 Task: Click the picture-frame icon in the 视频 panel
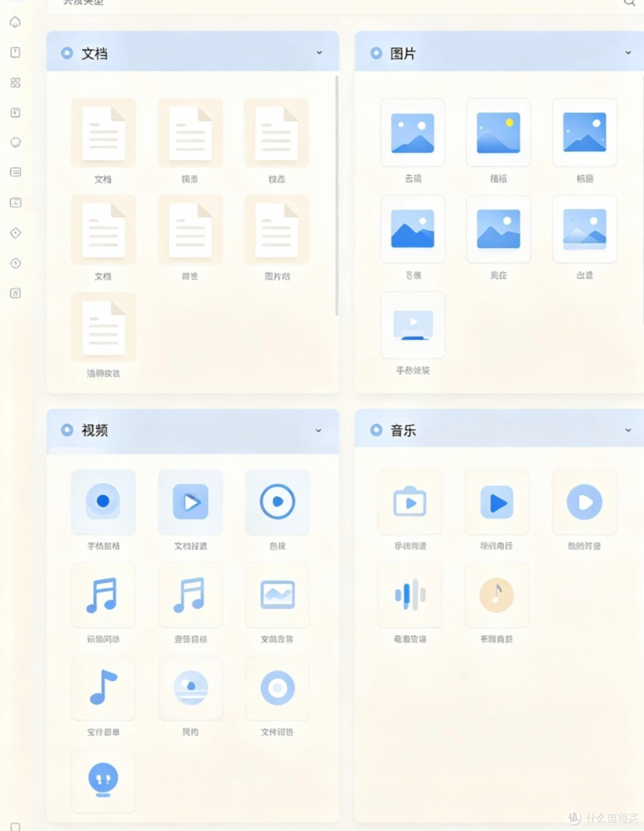(277, 595)
